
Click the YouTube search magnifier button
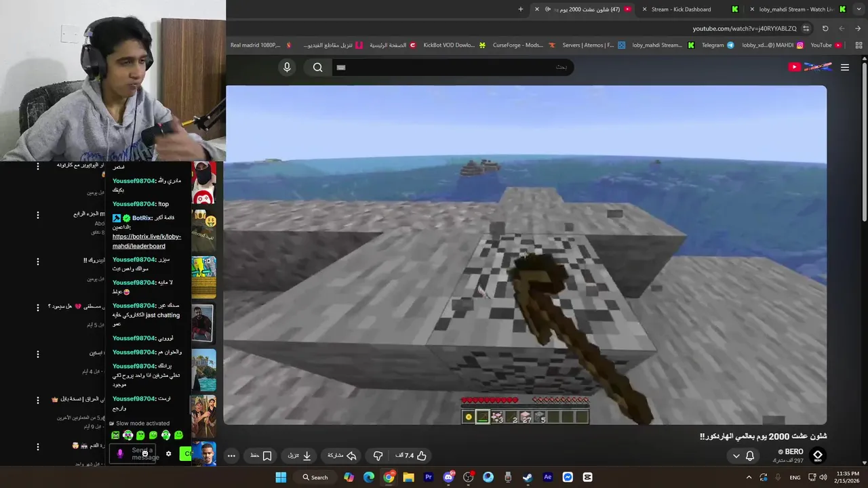(x=317, y=67)
